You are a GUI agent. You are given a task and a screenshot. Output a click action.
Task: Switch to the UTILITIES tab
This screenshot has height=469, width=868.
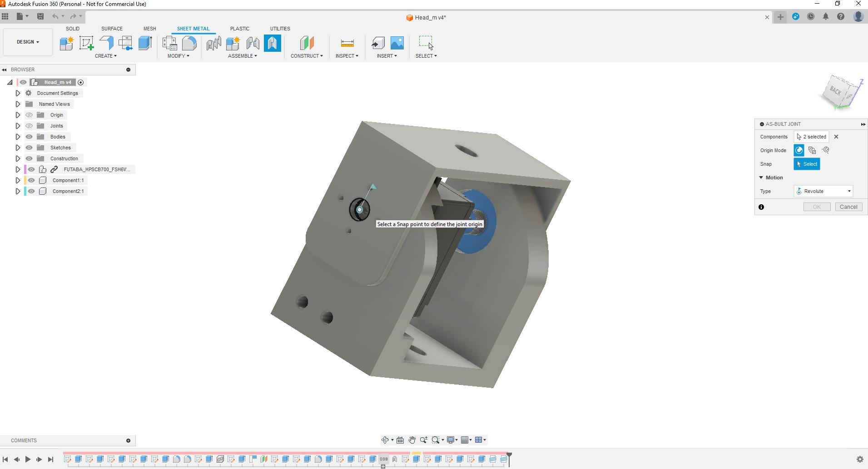point(280,29)
